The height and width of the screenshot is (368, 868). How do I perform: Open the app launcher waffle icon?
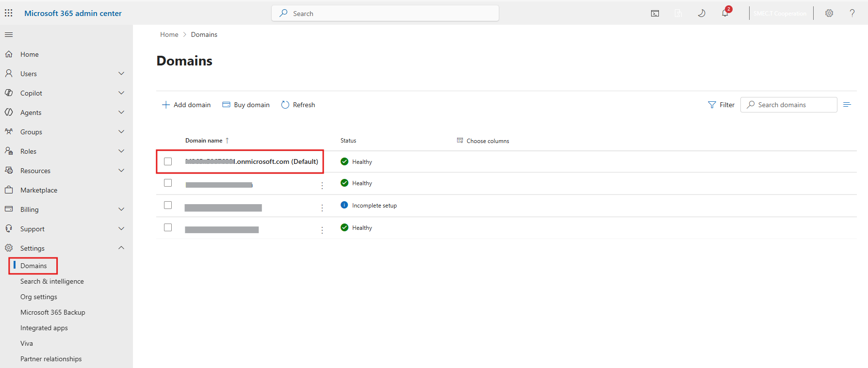pos(9,13)
